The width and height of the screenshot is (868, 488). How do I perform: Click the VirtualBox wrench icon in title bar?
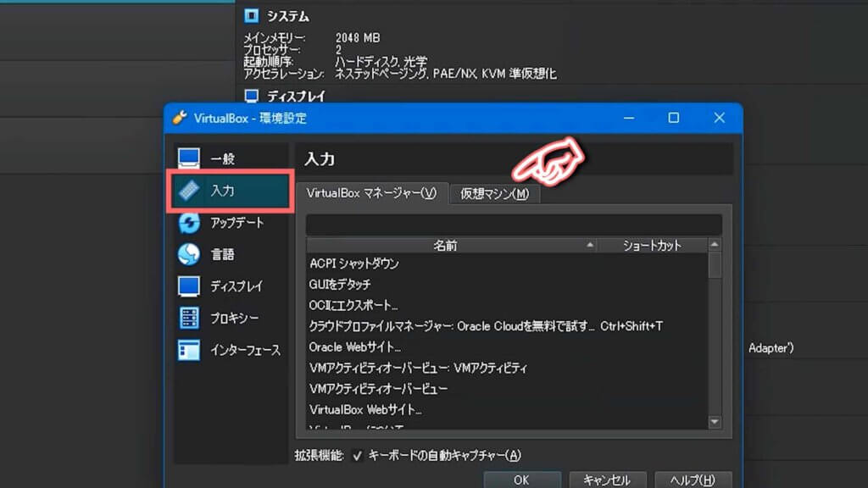click(x=180, y=118)
